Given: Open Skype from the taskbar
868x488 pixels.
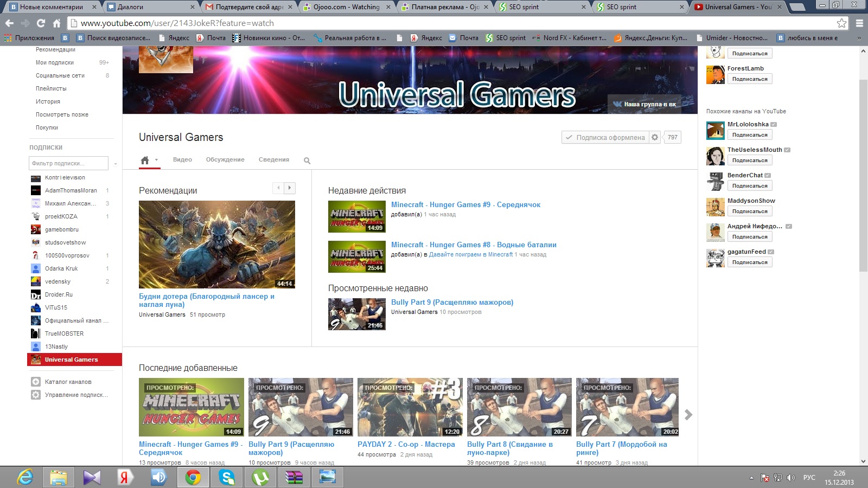Looking at the screenshot, I should click(x=227, y=477).
